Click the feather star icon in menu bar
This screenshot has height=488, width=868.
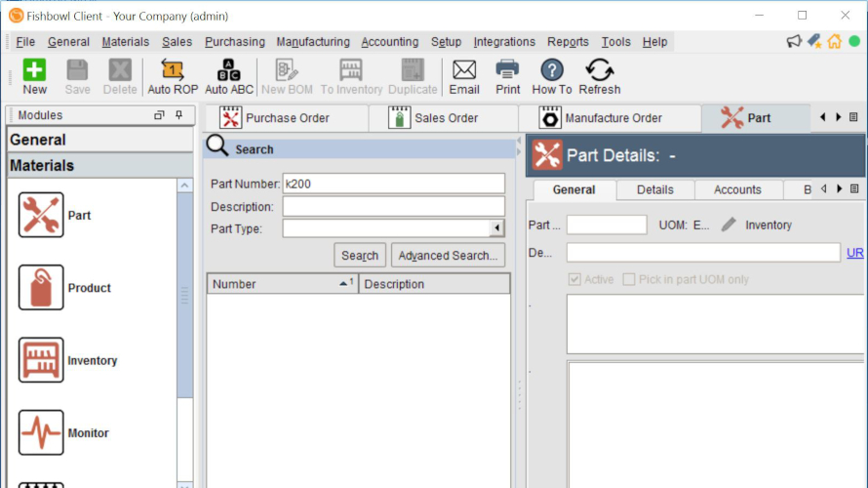point(814,41)
